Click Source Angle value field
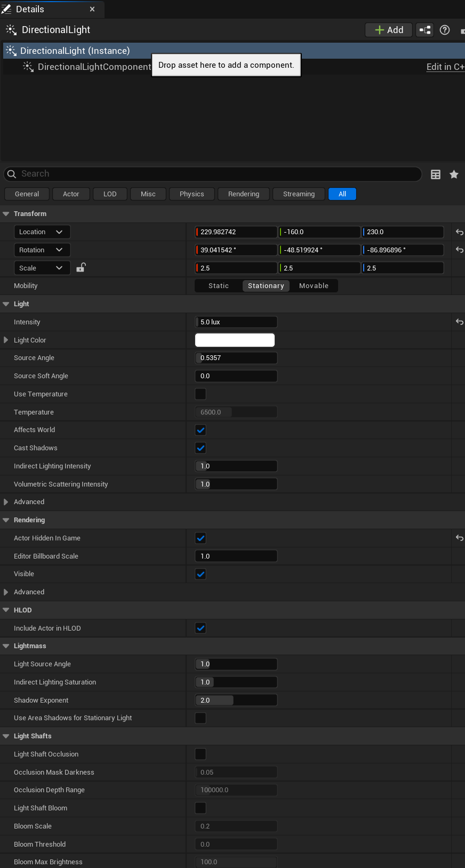 pyautogui.click(x=236, y=358)
